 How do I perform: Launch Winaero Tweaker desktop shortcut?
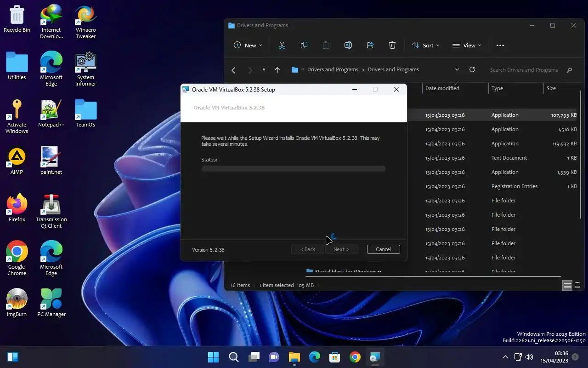[86, 22]
